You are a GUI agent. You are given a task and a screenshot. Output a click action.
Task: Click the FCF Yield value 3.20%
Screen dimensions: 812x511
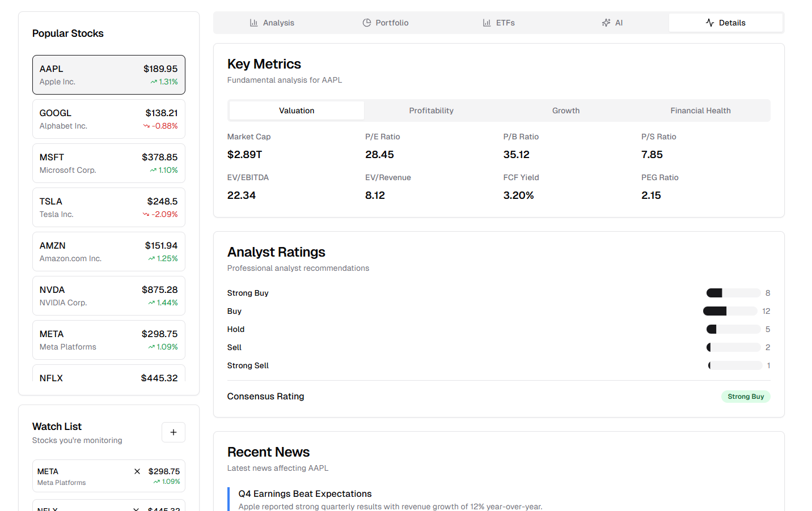519,195
